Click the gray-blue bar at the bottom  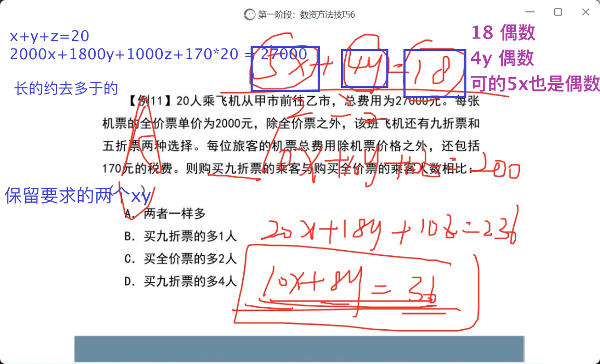click(299, 349)
